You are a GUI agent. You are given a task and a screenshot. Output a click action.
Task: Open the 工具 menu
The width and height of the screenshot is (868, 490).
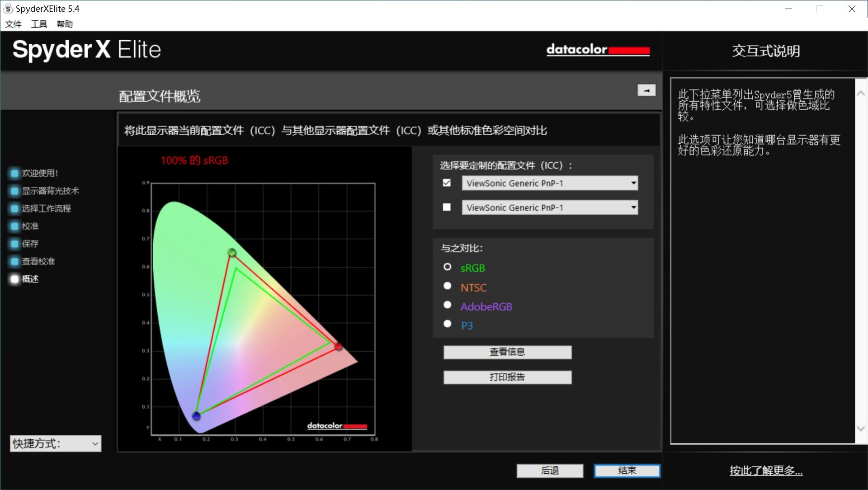click(x=38, y=24)
